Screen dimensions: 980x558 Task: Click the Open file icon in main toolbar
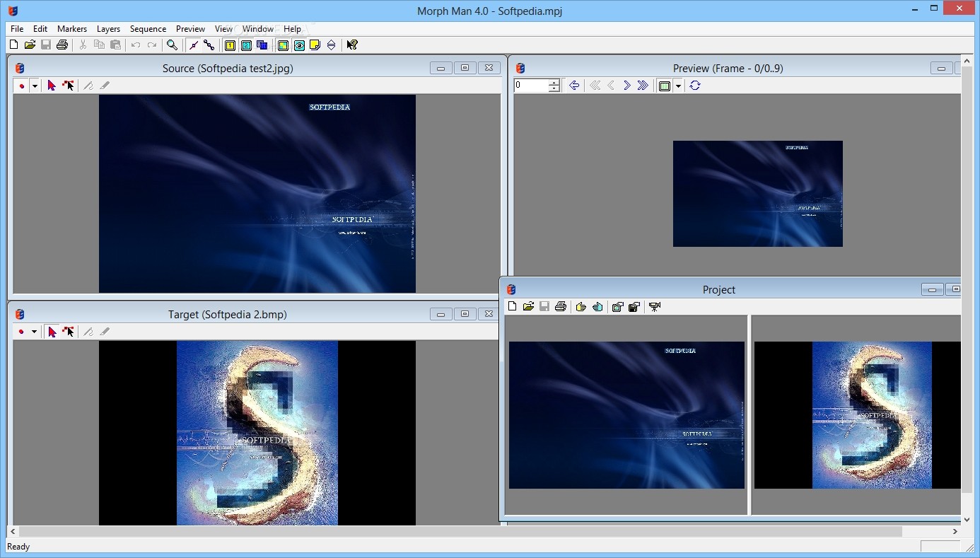coord(30,45)
